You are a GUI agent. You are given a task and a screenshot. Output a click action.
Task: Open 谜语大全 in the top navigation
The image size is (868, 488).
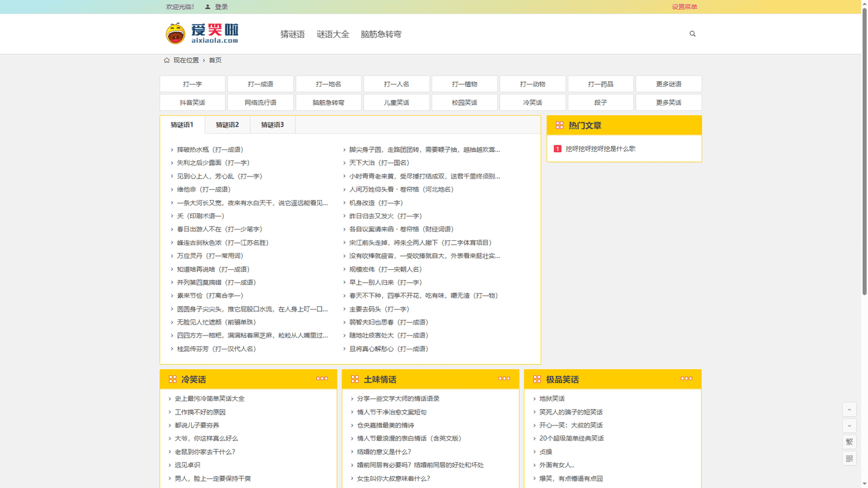tap(333, 34)
